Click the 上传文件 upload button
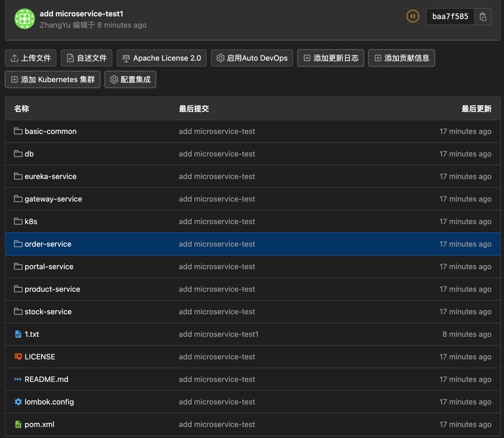Image resolution: width=504 pixels, height=438 pixels. (x=31, y=58)
